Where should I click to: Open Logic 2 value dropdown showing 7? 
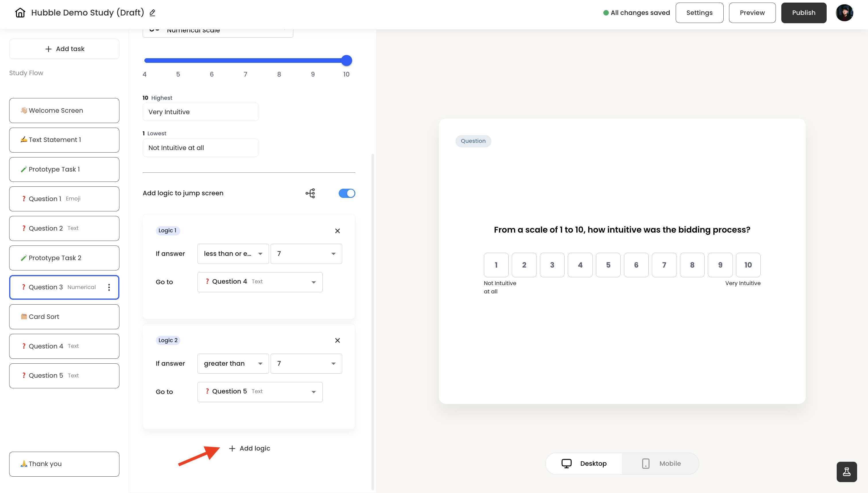coord(306,363)
